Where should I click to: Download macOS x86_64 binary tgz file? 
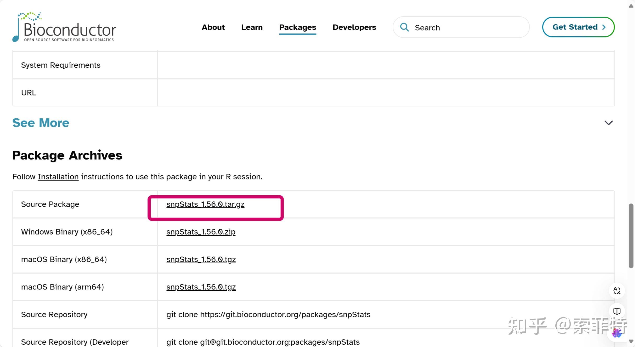(201, 259)
